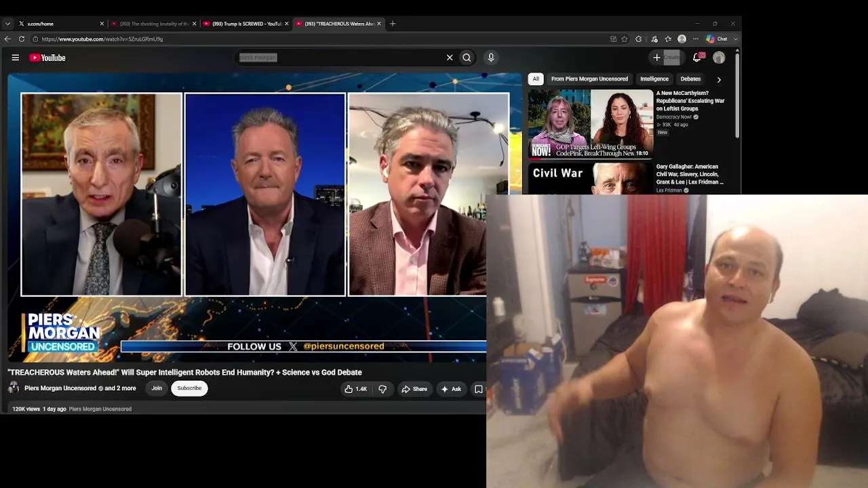This screenshot has width=868, height=488.
Task: Show more filter chips with right arrow
Action: [719, 79]
